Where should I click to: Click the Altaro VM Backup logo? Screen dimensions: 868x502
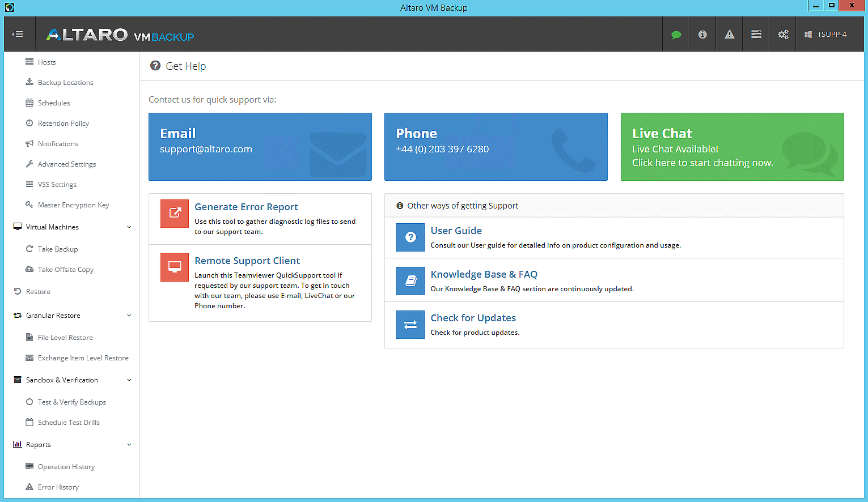pos(120,35)
